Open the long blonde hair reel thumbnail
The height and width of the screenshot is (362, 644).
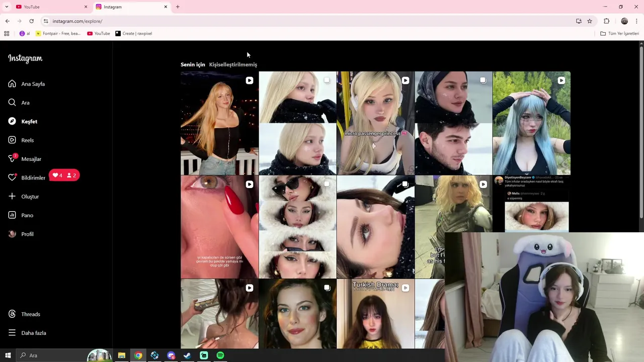pos(219,123)
